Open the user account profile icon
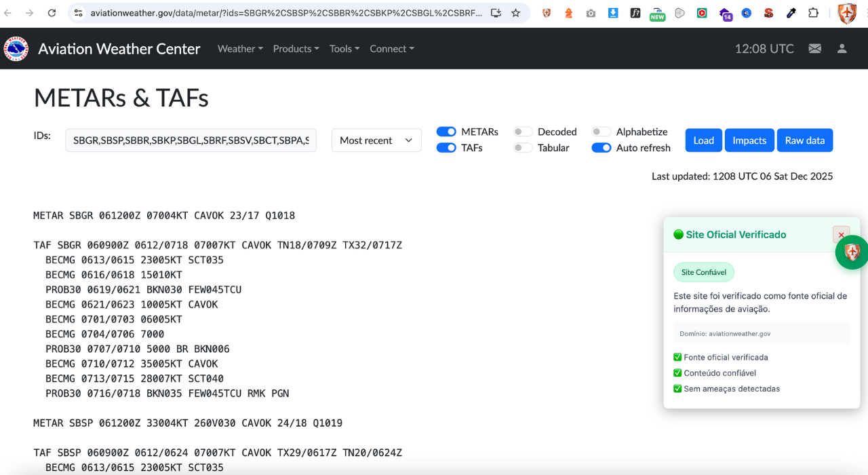Viewport: 868px width, 475px height. pos(842,49)
